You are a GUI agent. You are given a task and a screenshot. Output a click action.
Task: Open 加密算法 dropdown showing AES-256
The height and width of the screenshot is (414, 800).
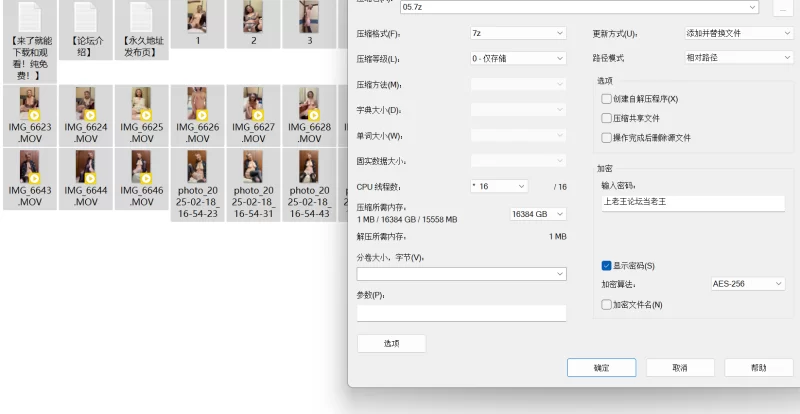748,284
